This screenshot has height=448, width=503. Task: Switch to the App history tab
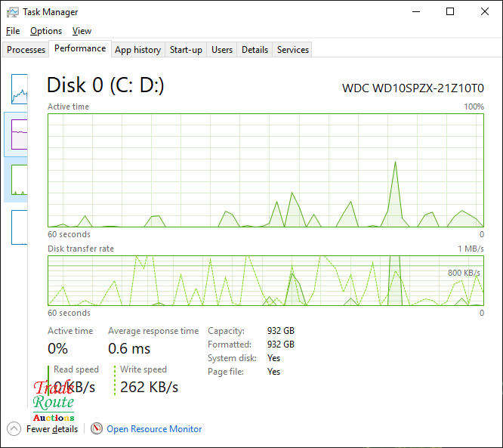click(137, 50)
